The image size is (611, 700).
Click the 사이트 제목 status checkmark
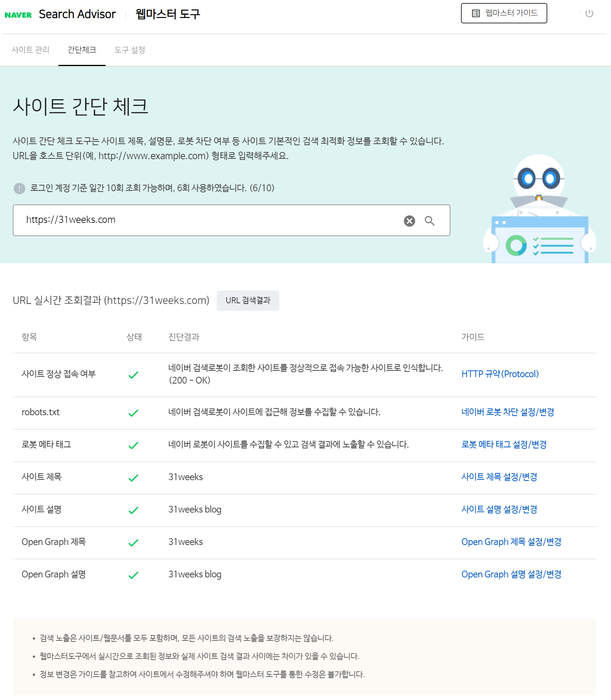point(133,478)
